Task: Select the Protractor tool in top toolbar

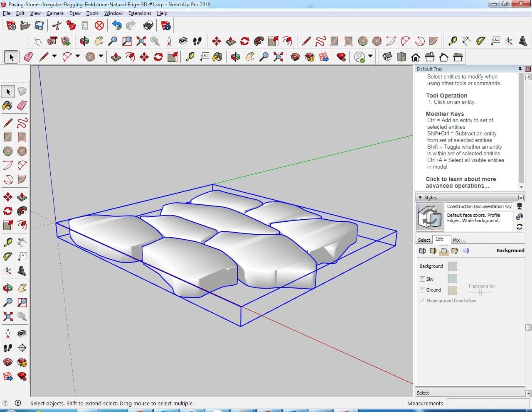Action: pos(481,41)
